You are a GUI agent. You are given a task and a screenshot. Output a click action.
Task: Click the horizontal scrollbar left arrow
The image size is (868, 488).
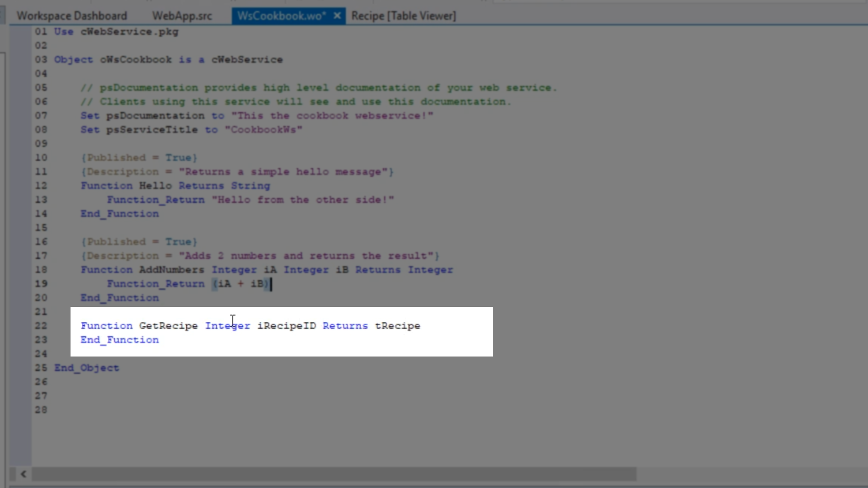click(24, 474)
